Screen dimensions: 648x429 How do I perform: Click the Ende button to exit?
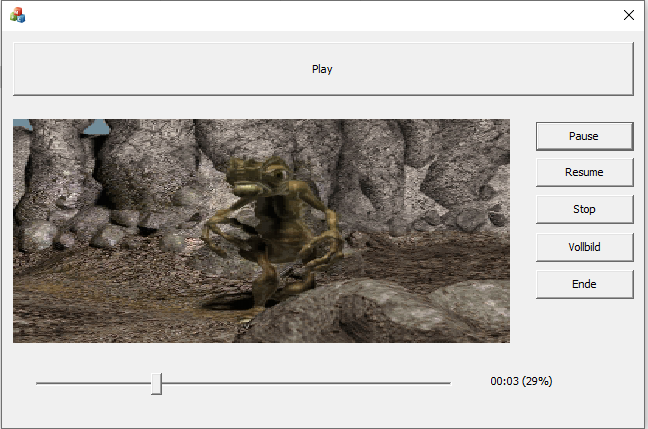[584, 284]
